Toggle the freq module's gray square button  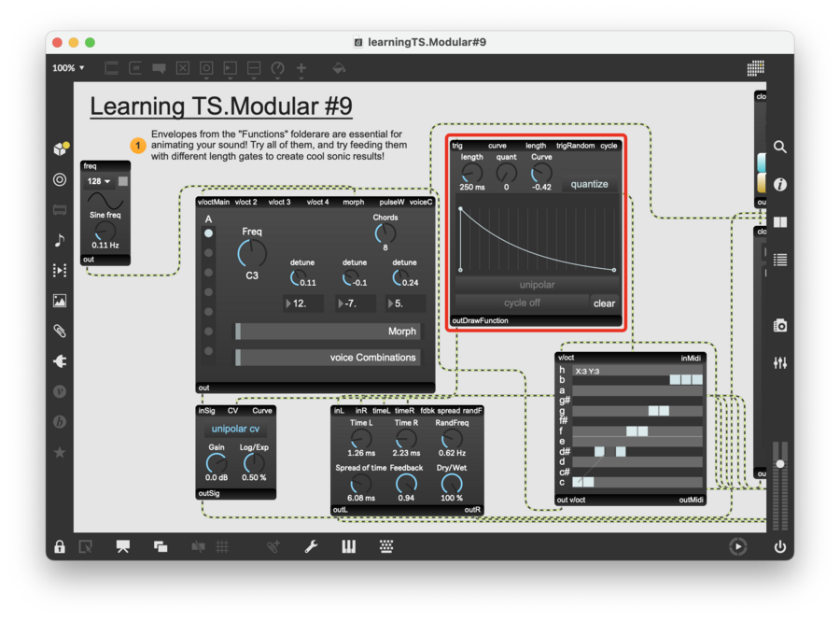click(x=123, y=181)
